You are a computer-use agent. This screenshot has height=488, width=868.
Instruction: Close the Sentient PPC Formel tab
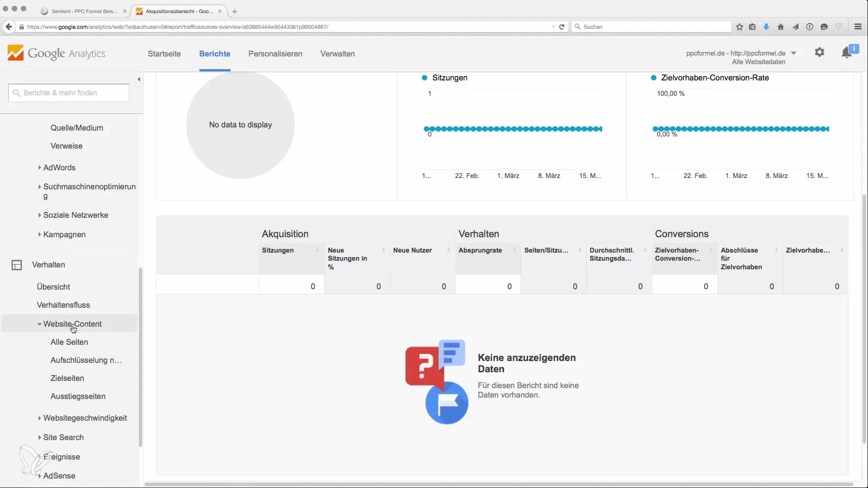(x=125, y=11)
